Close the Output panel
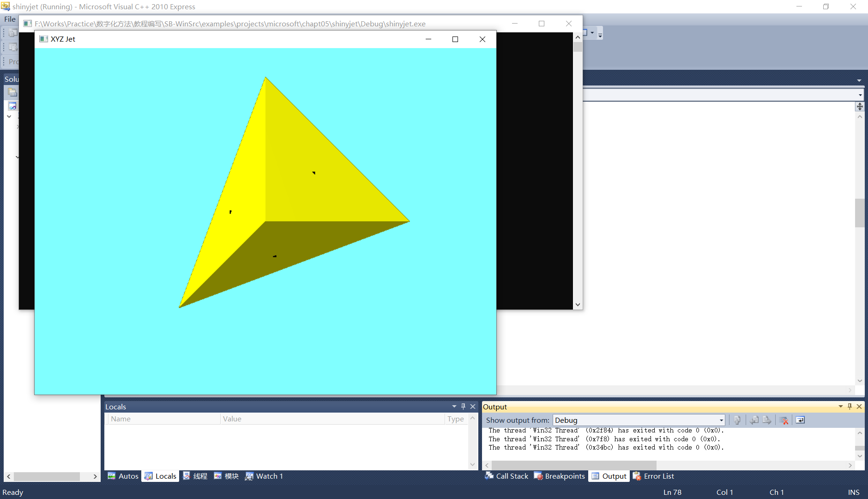This screenshot has height=499, width=868. (859, 407)
